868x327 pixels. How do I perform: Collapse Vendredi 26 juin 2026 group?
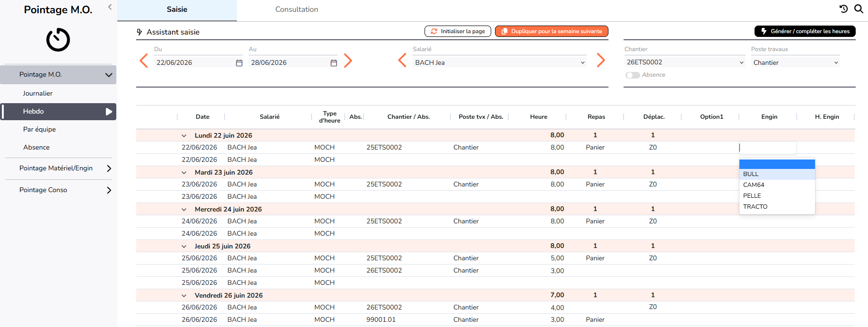[184, 296]
